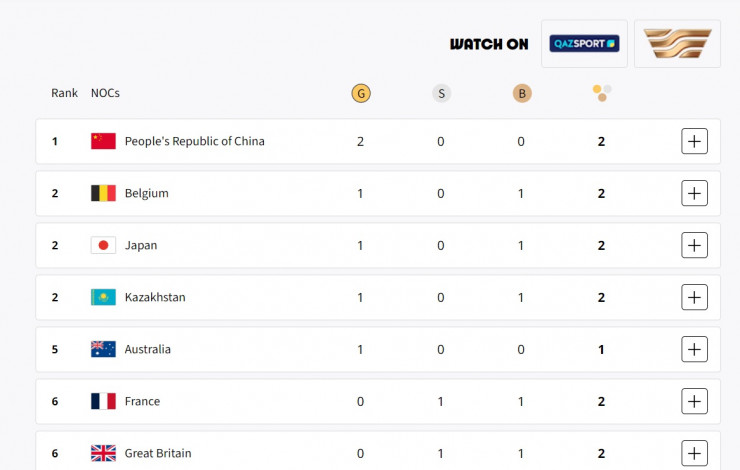This screenshot has height=470, width=740.
Task: Click the Kazakhstan flag icon
Action: pos(104,297)
